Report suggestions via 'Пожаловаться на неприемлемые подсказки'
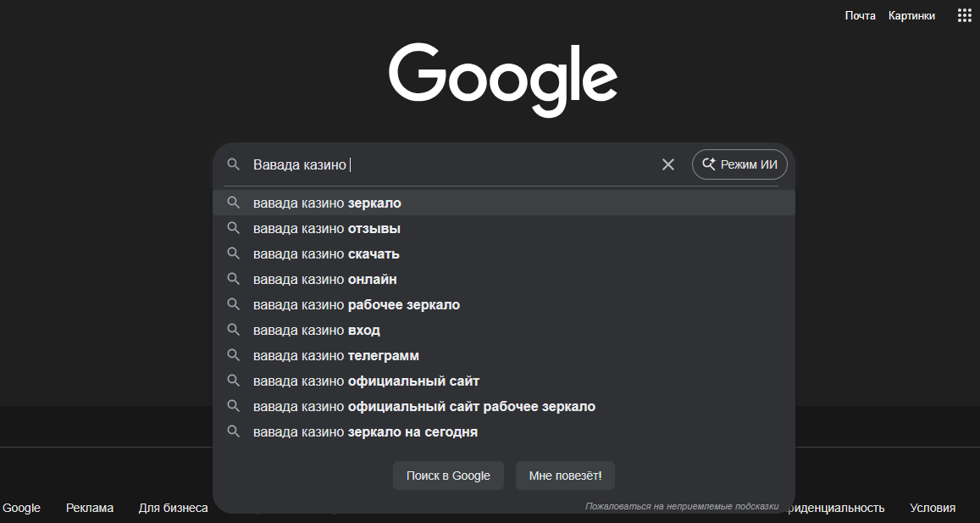Screen dimensions: 980x523 (683, 505)
